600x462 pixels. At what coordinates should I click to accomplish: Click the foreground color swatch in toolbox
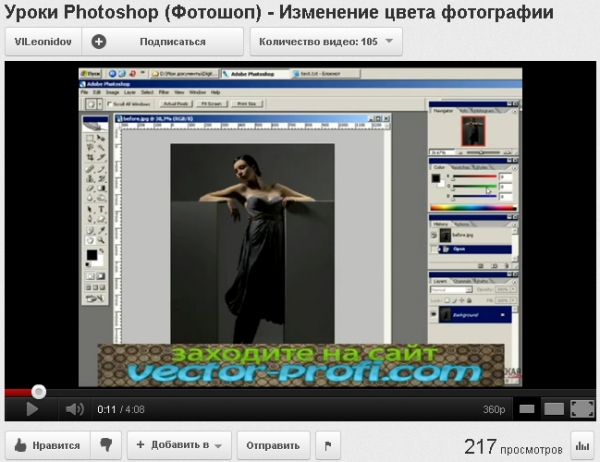(92, 255)
